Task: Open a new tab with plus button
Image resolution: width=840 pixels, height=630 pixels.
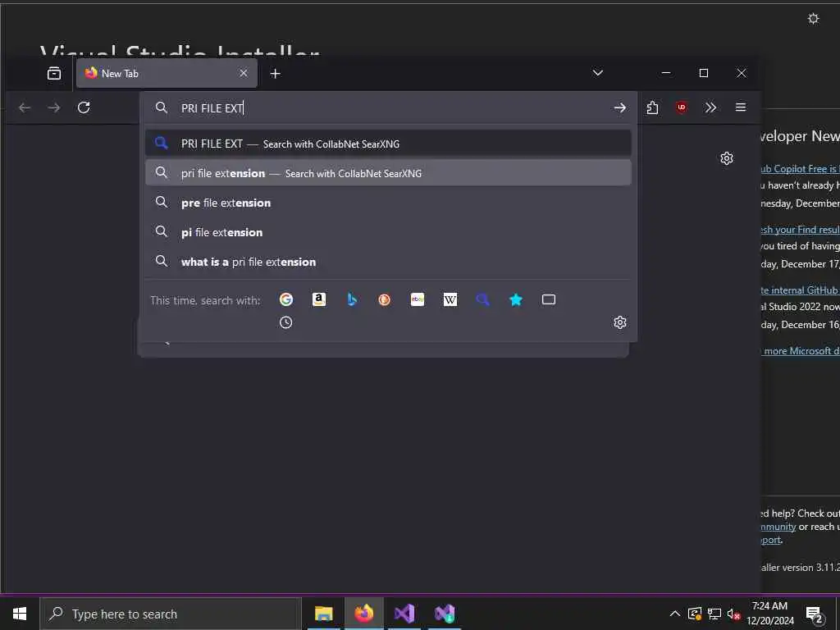Action: [276, 73]
